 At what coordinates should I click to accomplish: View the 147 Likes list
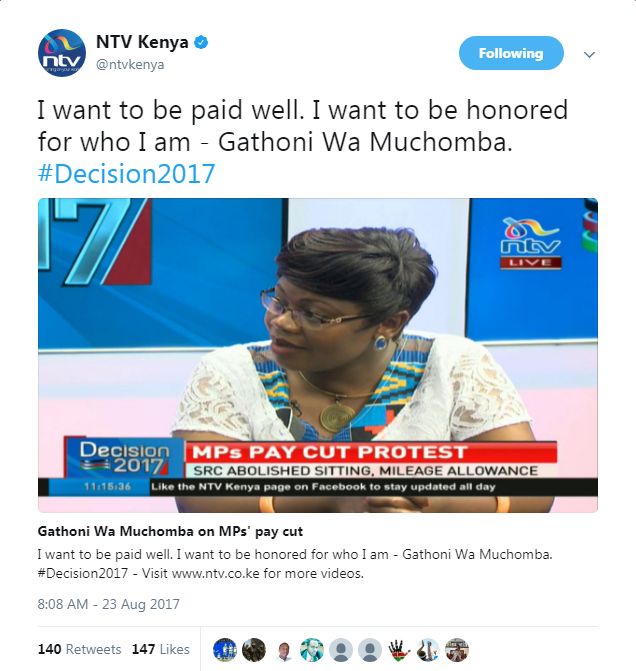[160, 649]
